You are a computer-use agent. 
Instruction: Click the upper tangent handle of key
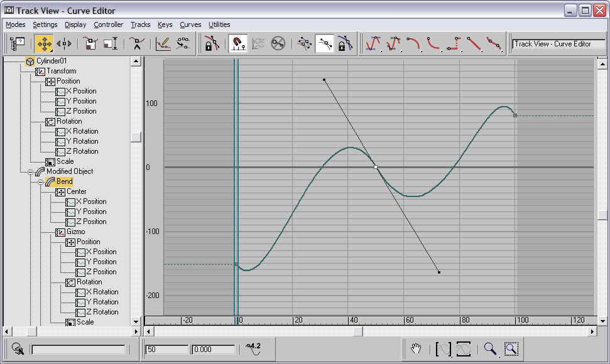click(324, 80)
